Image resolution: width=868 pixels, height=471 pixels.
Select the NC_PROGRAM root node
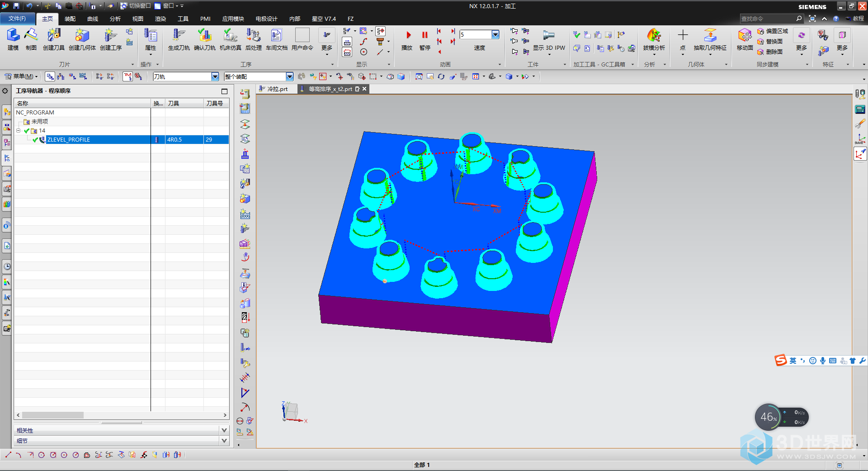(x=35, y=113)
